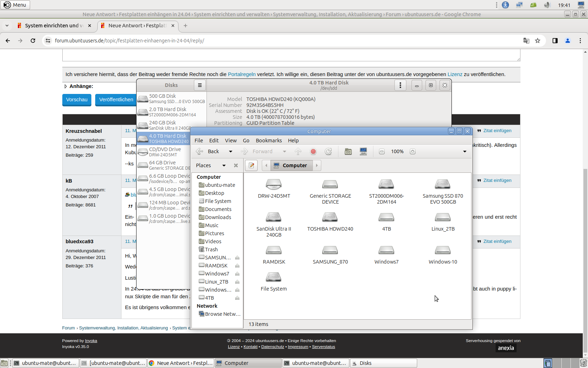Open the view mode dropdown in Caja toolbar

[465, 151]
